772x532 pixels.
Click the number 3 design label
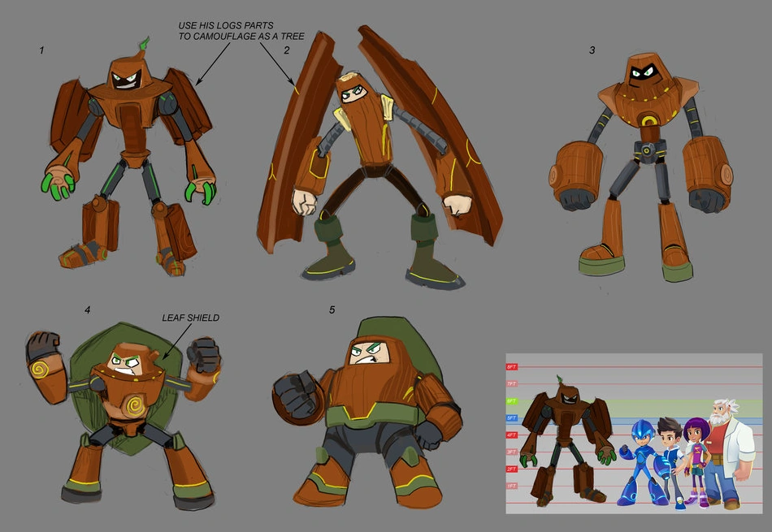coord(592,50)
